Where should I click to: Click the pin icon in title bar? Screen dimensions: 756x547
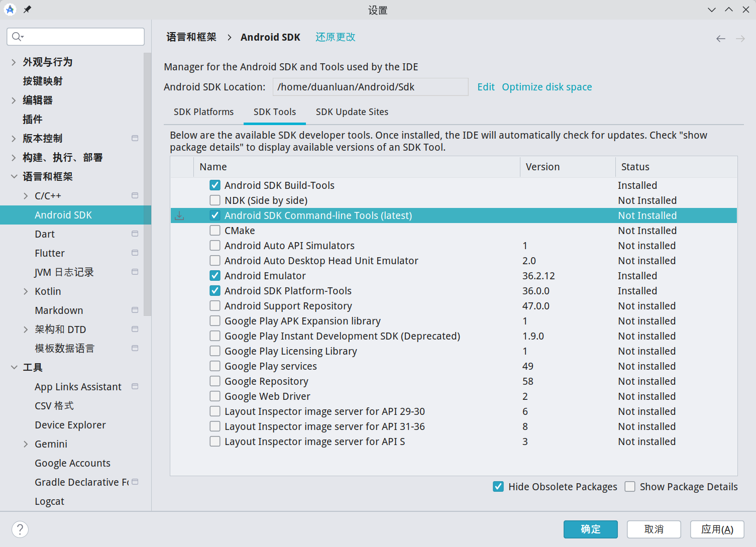click(27, 10)
